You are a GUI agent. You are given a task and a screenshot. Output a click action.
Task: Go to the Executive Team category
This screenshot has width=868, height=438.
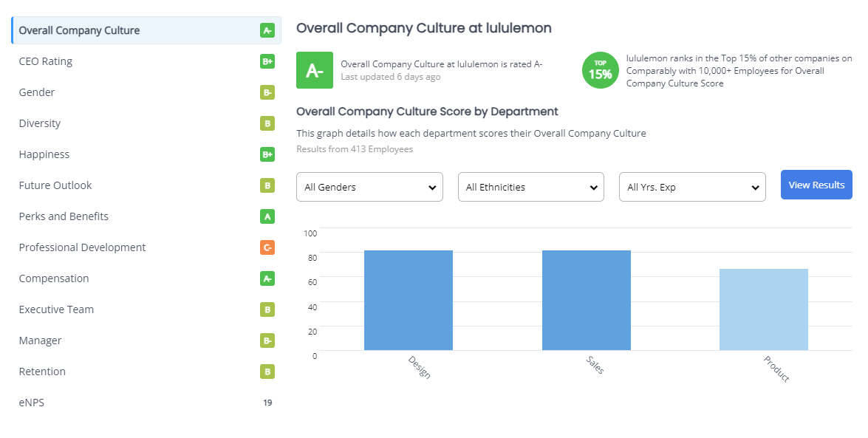(146, 309)
